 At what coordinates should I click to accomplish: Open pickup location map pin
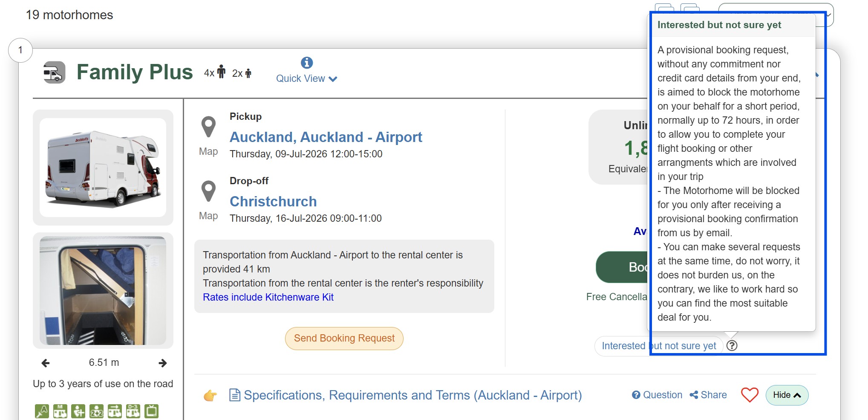(208, 127)
